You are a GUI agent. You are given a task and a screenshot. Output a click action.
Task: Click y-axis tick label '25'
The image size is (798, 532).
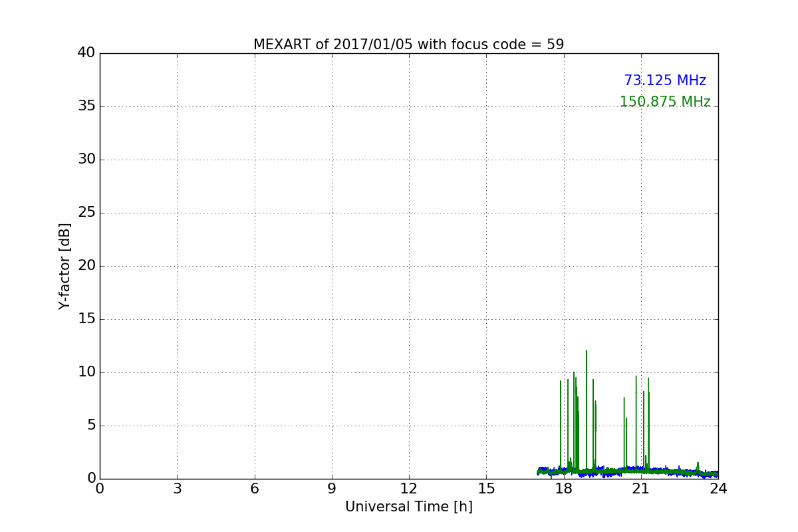86,213
